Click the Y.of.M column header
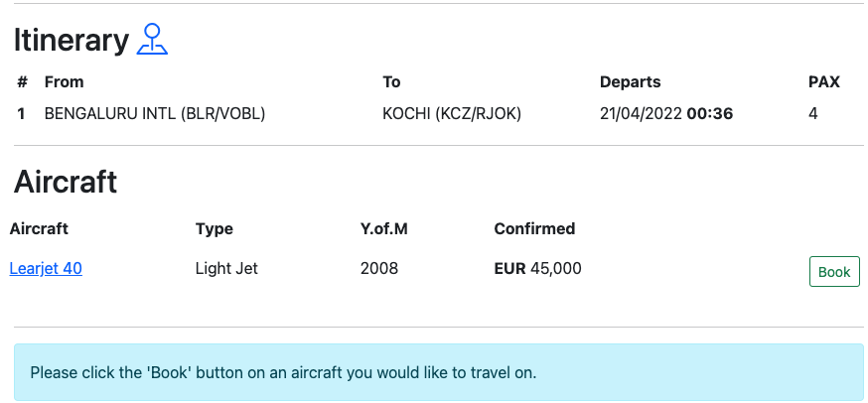868x403 pixels. (x=384, y=228)
